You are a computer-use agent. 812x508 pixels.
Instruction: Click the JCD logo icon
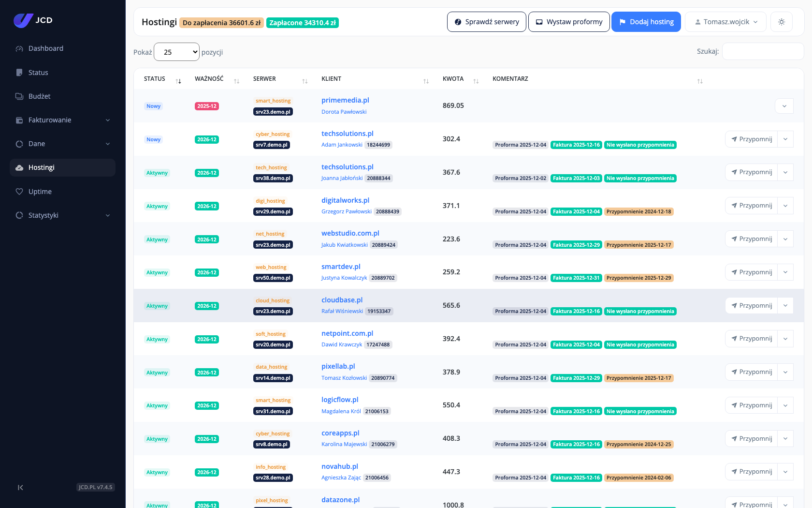23,20
